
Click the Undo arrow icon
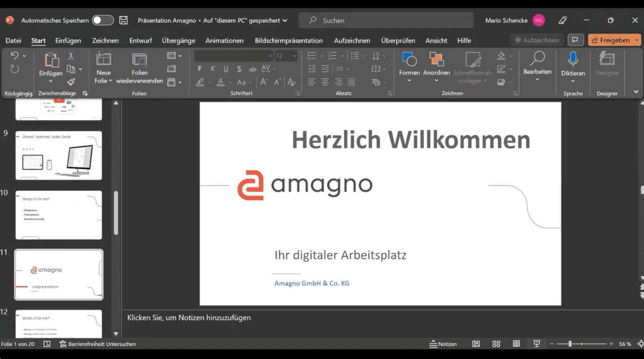tap(15, 56)
